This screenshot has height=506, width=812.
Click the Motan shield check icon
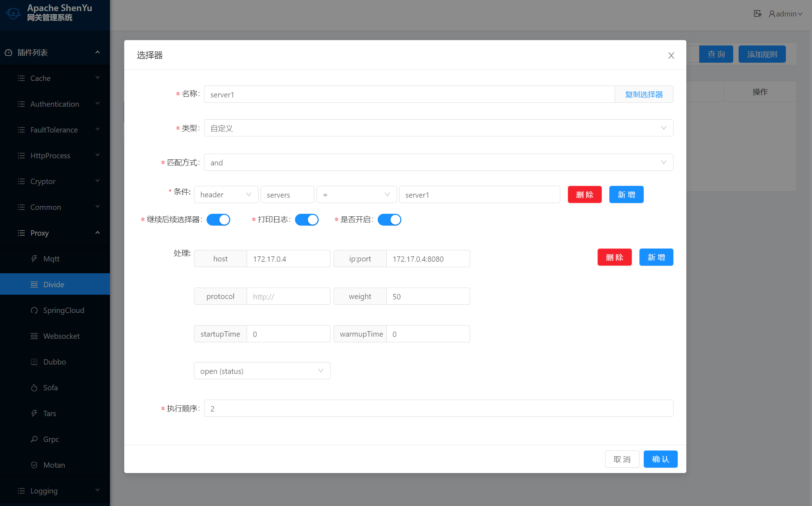[x=34, y=465]
